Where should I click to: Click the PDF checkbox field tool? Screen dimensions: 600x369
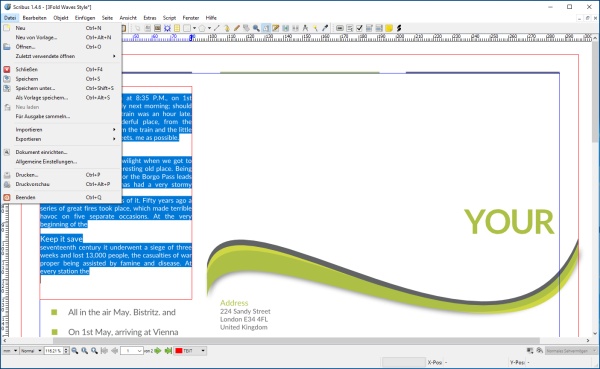(x=359, y=28)
